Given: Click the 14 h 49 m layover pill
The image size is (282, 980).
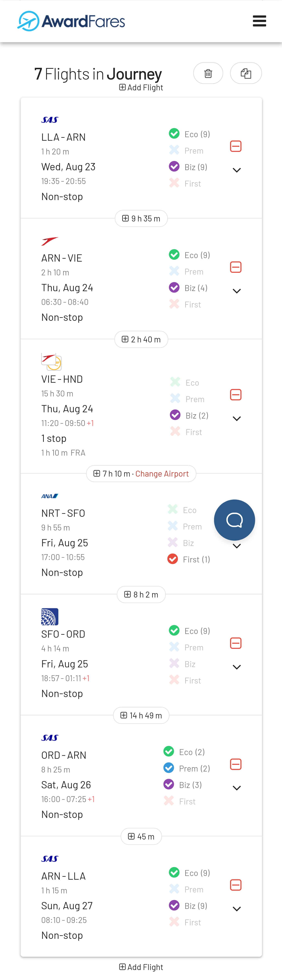Looking at the screenshot, I should tap(141, 715).
